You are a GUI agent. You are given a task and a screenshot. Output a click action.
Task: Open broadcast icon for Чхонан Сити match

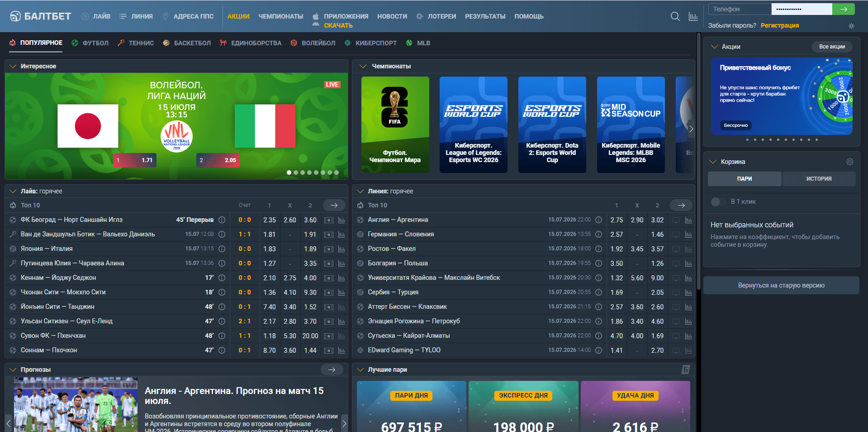(x=329, y=293)
